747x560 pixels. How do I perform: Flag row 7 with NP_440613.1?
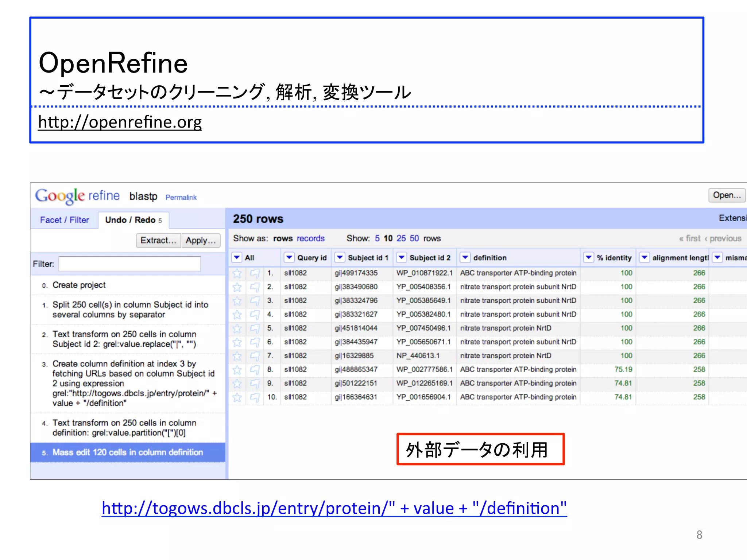pos(255,356)
